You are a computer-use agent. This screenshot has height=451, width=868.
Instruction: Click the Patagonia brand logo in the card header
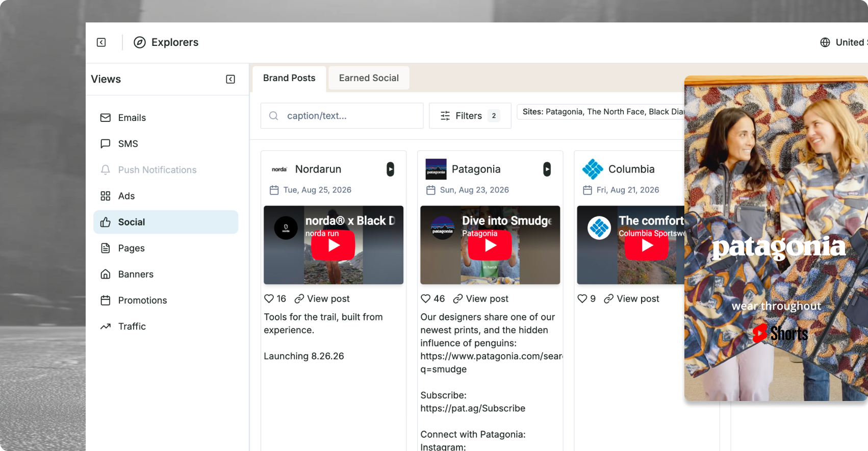tap(436, 169)
